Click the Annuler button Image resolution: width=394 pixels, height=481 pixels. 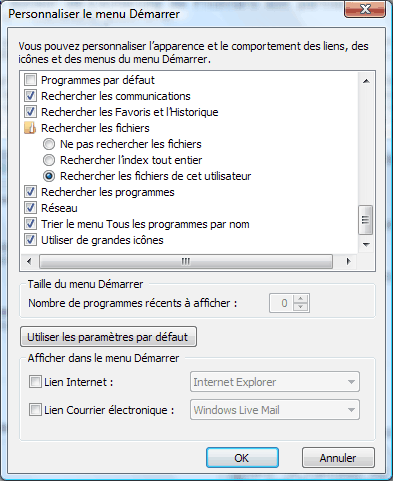coord(338,458)
